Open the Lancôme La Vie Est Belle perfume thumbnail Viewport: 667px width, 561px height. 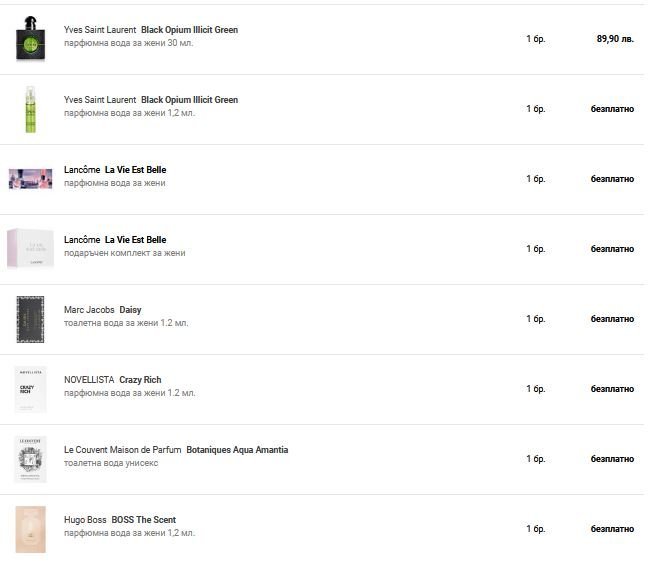(30, 179)
